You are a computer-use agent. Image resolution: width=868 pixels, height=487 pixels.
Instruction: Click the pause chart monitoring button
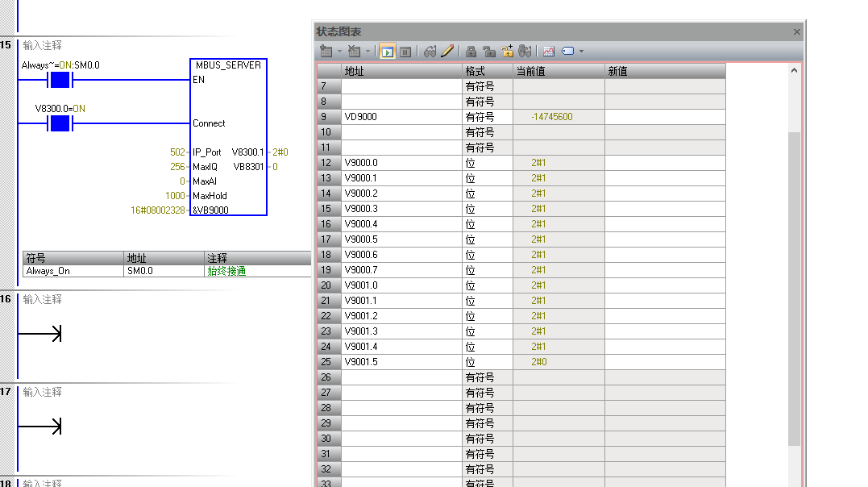405,51
